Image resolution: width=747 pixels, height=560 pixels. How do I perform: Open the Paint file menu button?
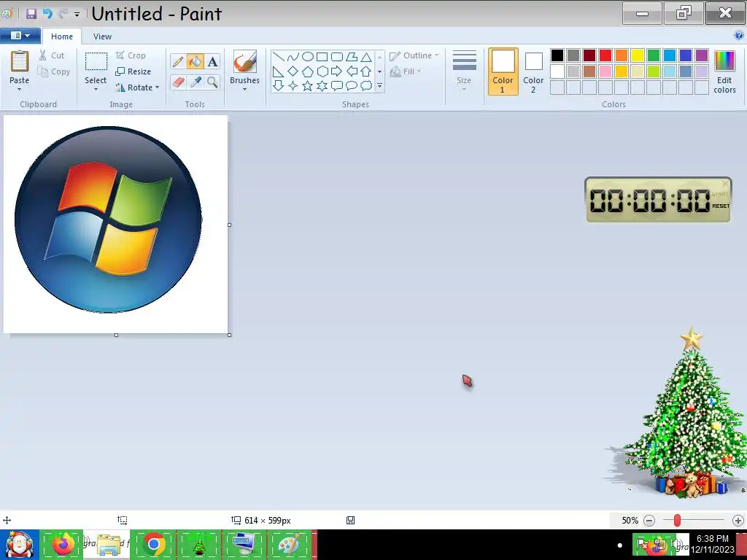(x=19, y=35)
